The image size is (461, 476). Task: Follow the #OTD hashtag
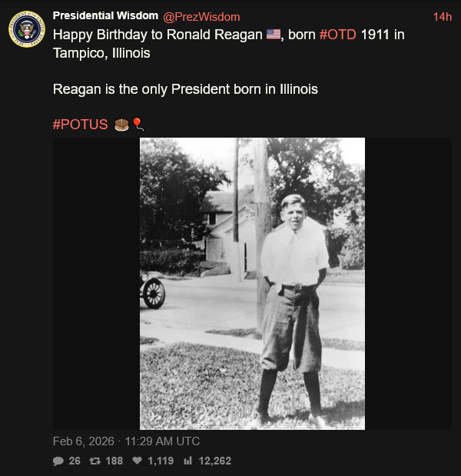click(x=338, y=35)
